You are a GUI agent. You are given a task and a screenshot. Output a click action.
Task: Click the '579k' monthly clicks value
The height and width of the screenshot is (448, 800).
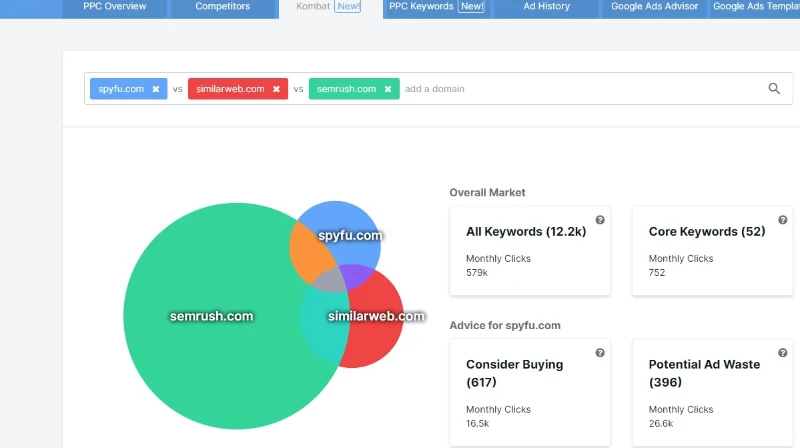pos(477,272)
